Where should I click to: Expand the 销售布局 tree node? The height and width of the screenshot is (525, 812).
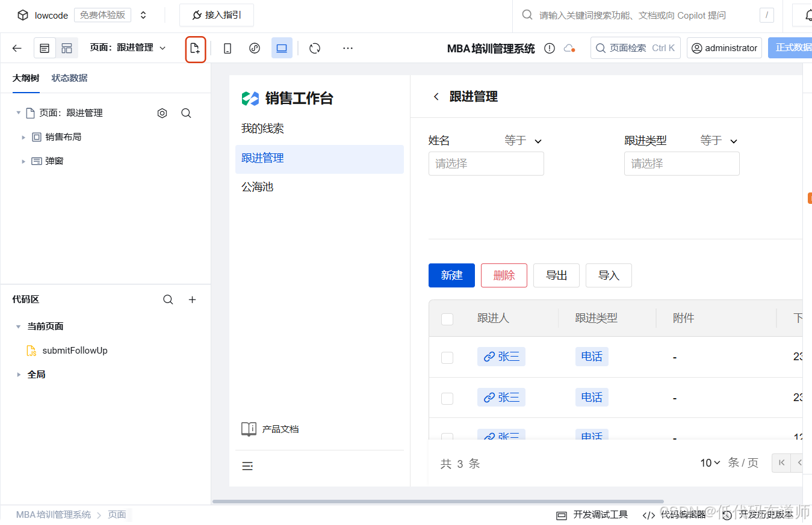(x=23, y=137)
